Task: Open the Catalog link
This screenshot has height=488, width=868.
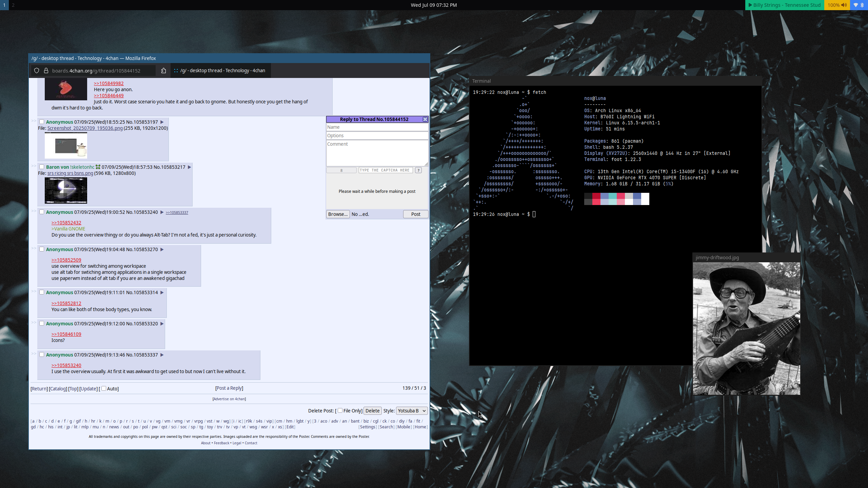Action: (x=58, y=389)
